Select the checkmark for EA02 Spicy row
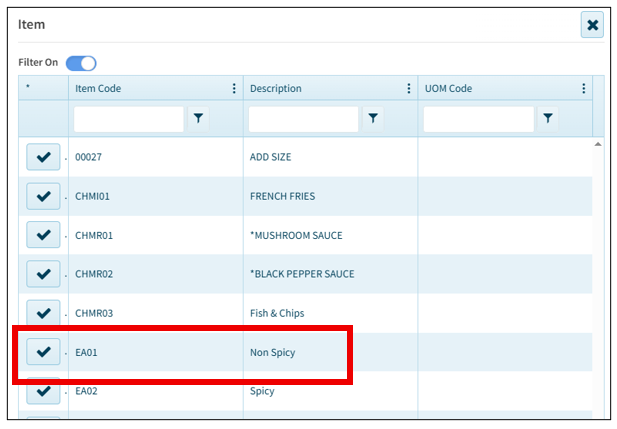 tap(43, 391)
